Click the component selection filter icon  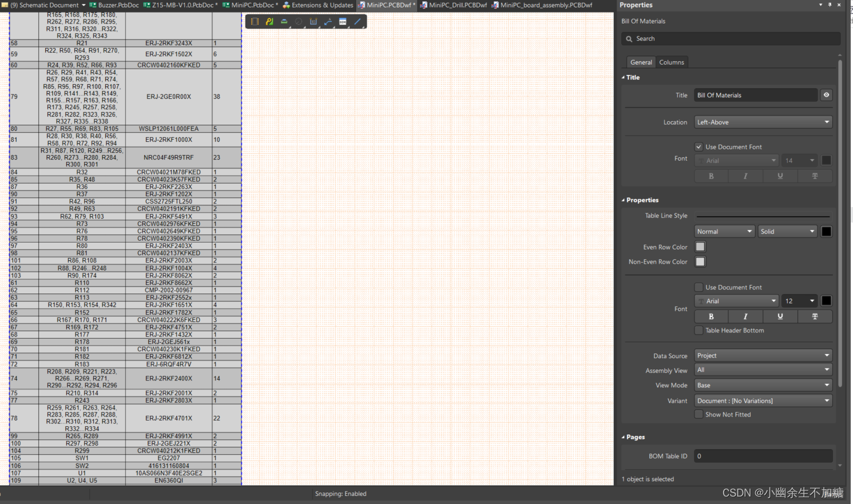[255, 22]
